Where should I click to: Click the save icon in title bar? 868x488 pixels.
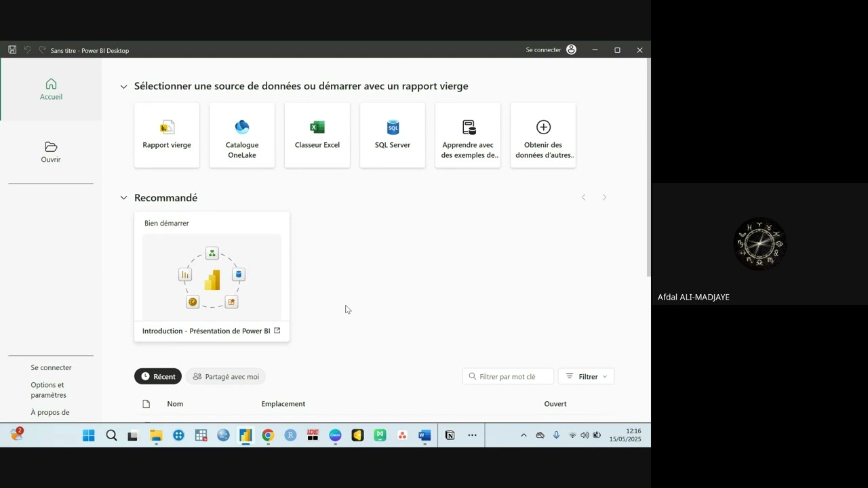pos(12,49)
